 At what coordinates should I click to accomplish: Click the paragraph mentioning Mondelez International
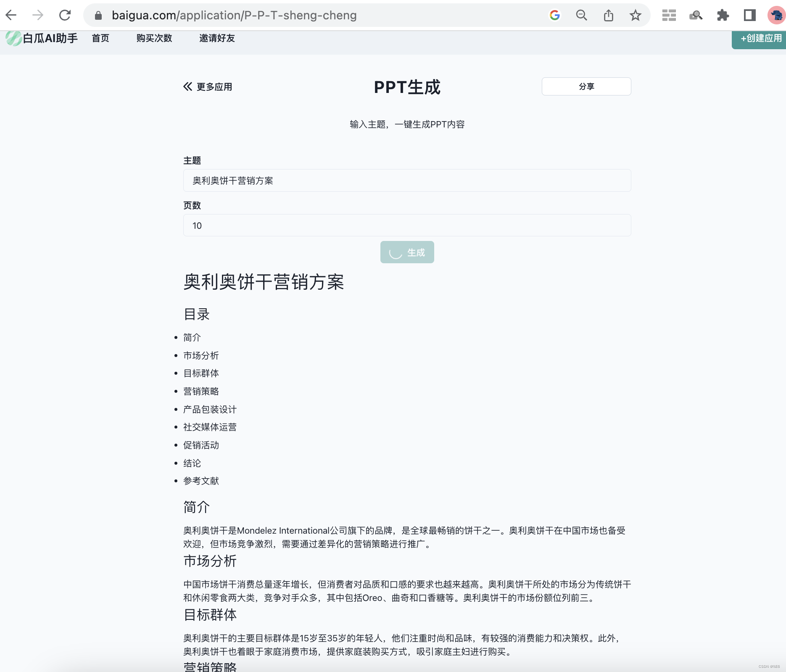[x=405, y=537]
